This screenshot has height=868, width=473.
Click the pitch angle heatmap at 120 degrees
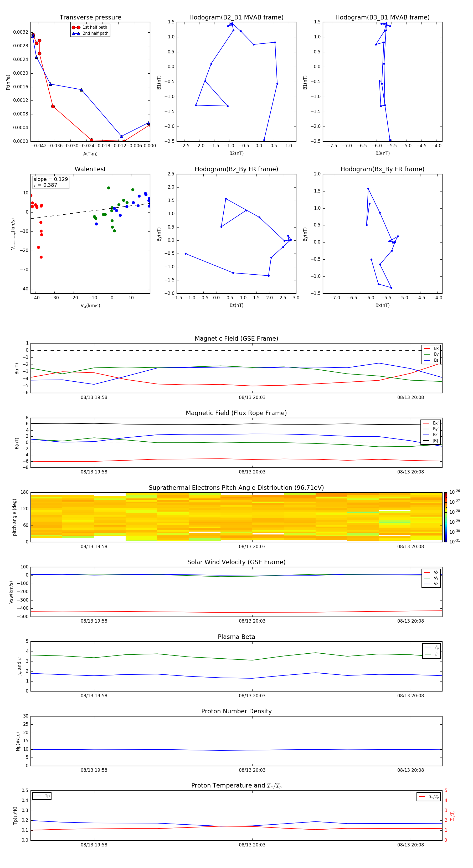coord(236,509)
